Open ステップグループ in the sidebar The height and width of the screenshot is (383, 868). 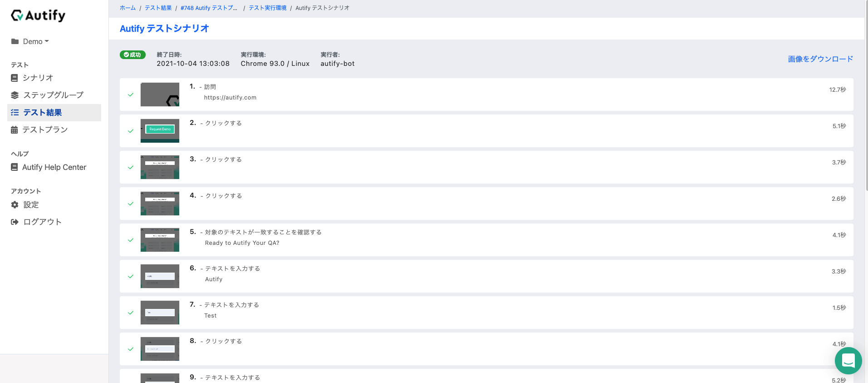point(54,95)
